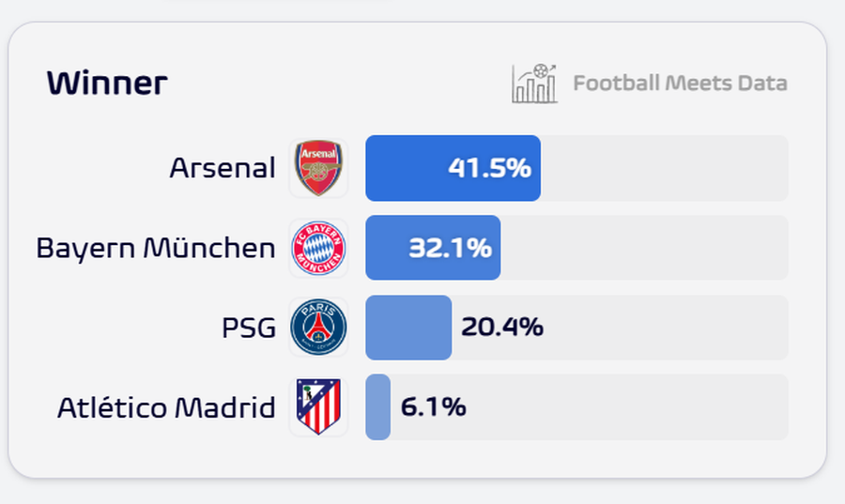Viewport: 845px width, 504px height.
Task: Open the Football Meets Data text link
Action: coord(680,83)
